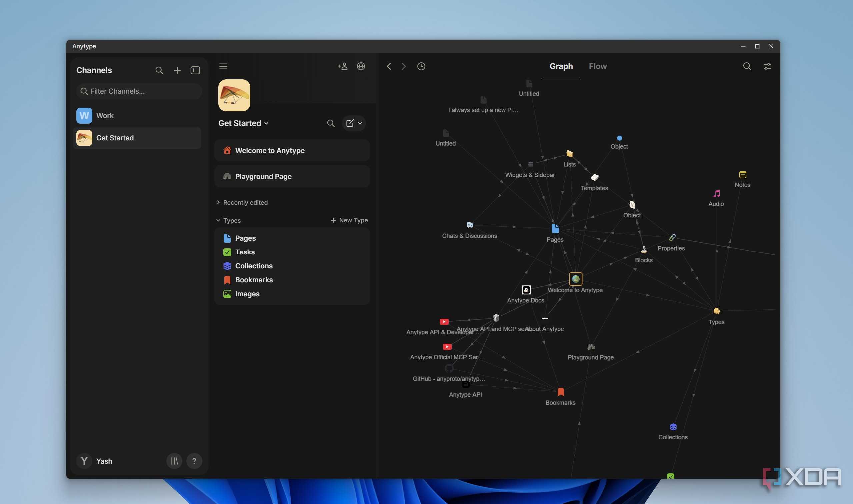Open the Work channel
853x504 pixels.
pyautogui.click(x=137, y=116)
